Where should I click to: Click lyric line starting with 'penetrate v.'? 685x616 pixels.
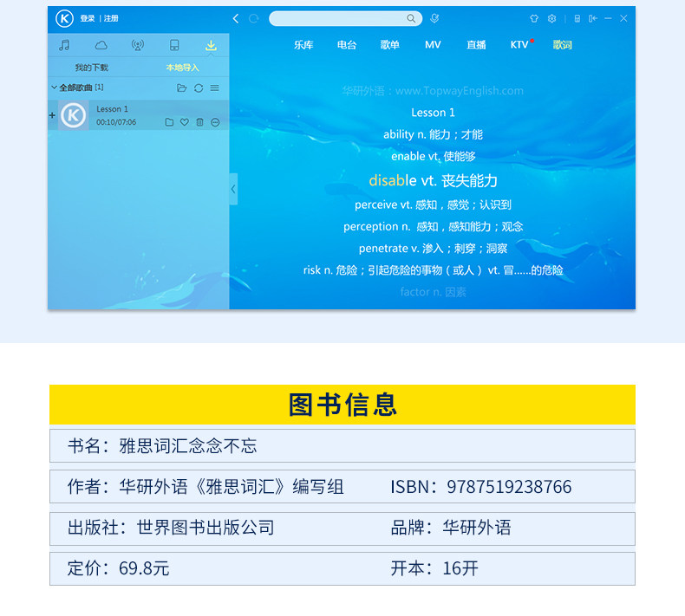(433, 249)
